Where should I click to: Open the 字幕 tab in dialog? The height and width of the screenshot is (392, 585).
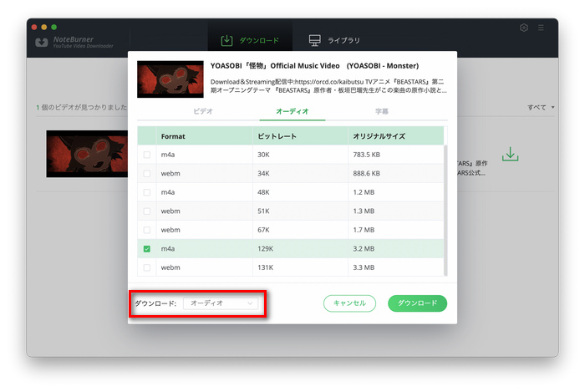[382, 111]
